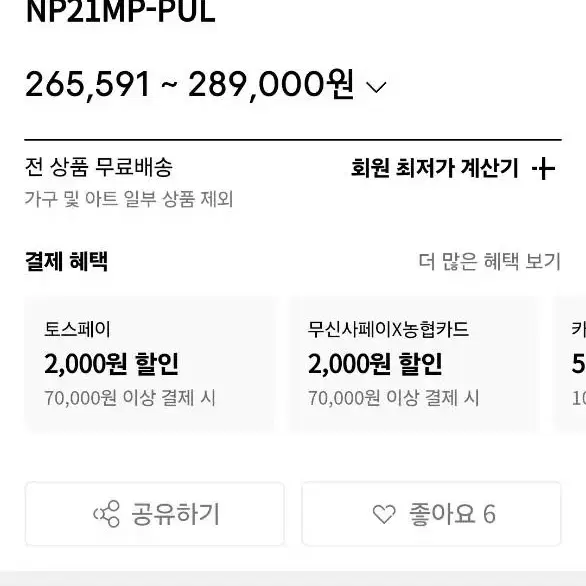
Task: Click the 가구 및 아트 일부 상품 제외 note
Action: pos(129,199)
